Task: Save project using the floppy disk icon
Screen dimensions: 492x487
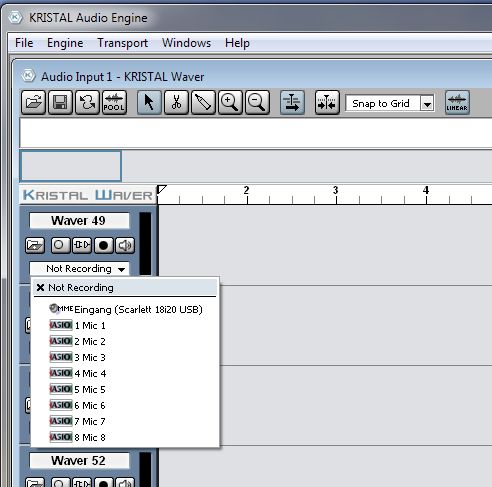Action: pos(60,102)
